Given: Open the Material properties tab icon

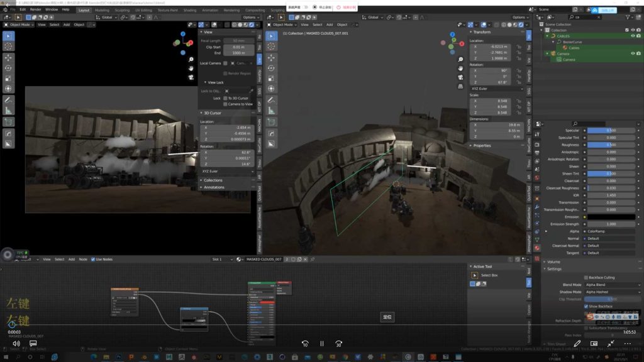Looking at the screenshot, I should (x=537, y=248).
